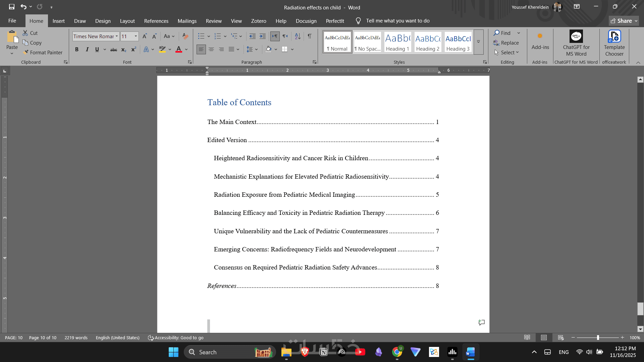The image size is (644, 362).
Task: Open Word from the Windows taskbar
Action: [470, 352]
